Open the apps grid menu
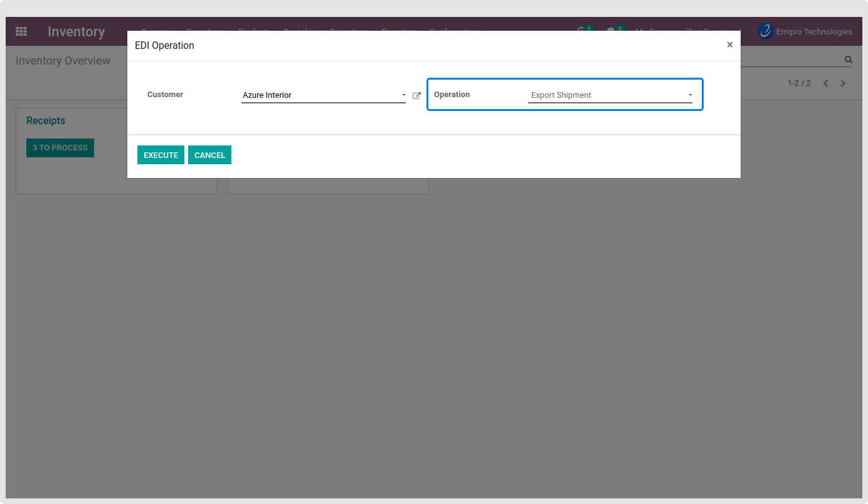This screenshot has width=868, height=504. coord(21,31)
